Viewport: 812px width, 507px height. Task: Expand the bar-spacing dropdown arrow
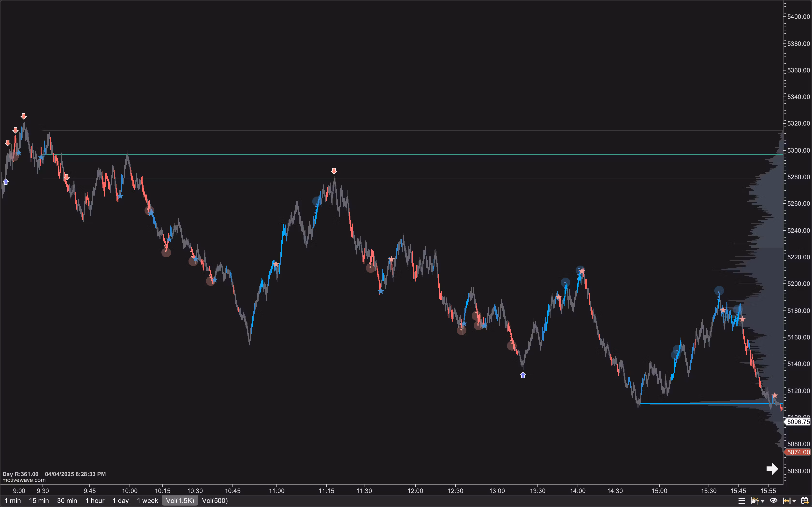tap(795, 501)
